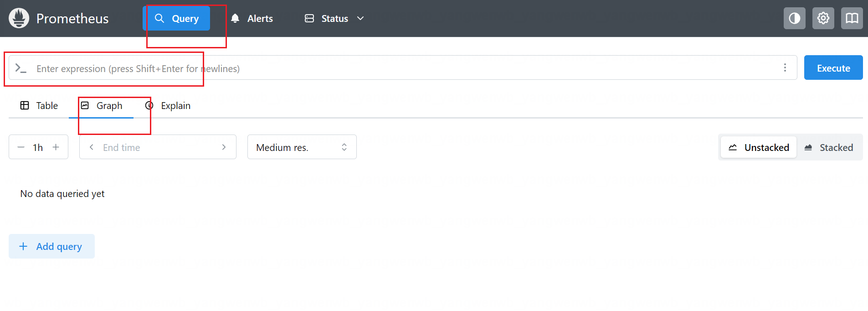Open the documentation book icon
Viewport: 868px width, 311px height.
[852, 18]
